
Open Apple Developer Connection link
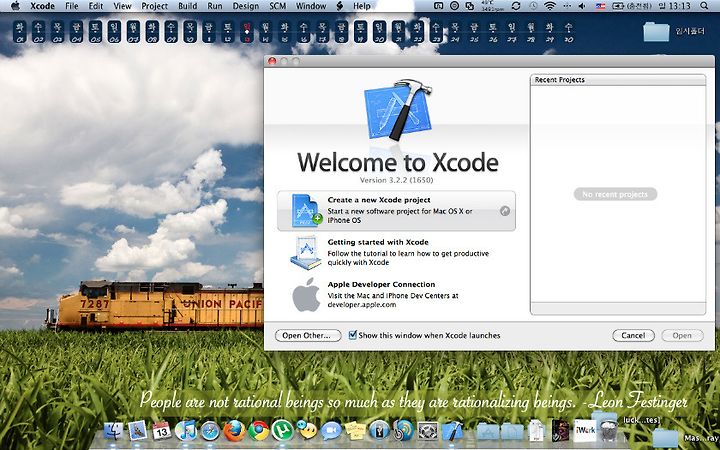pyautogui.click(x=396, y=294)
